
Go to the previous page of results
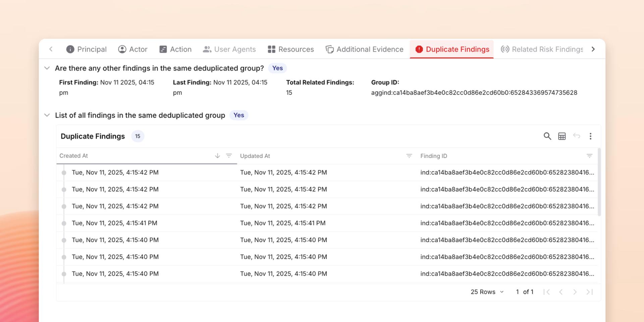[561, 292]
